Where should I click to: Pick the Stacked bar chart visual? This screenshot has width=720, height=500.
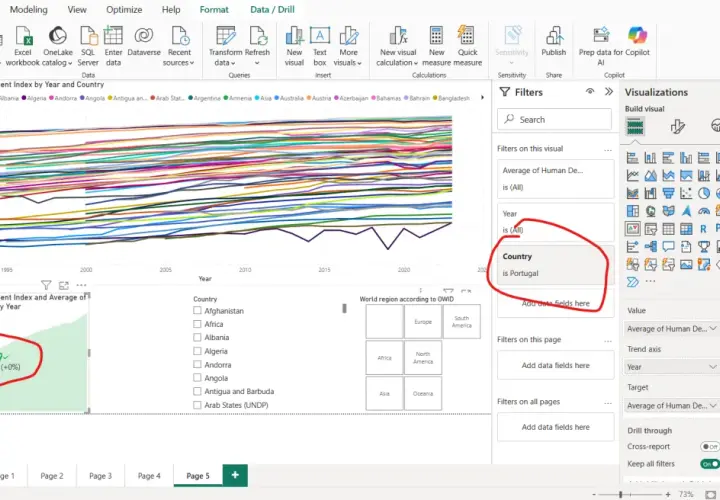(632, 158)
